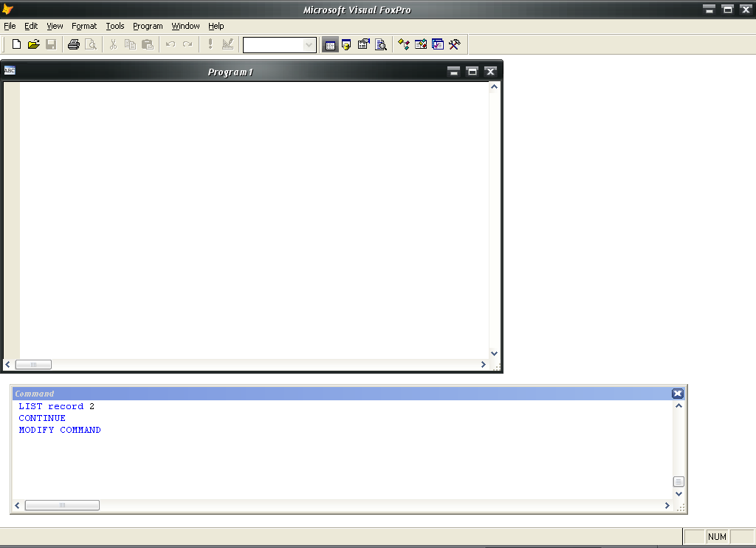Open Print Preview toolbar icon
The width and height of the screenshot is (756, 548).
pos(91,44)
